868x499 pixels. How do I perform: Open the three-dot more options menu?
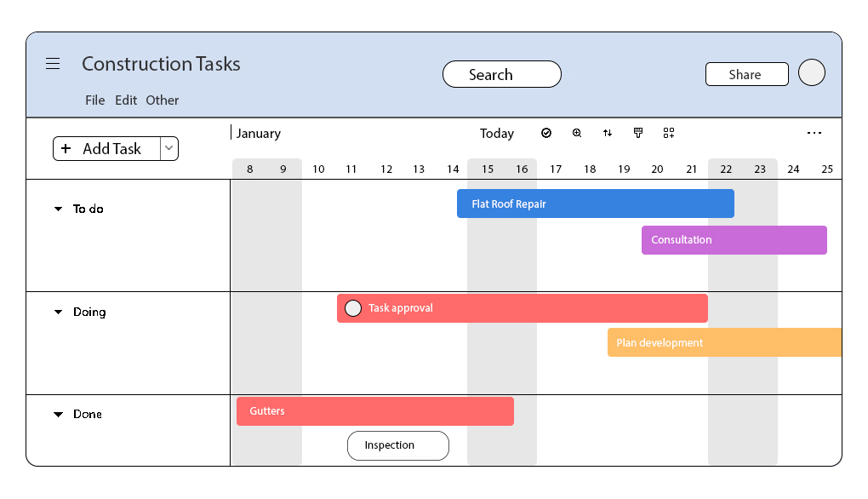pyautogui.click(x=814, y=133)
